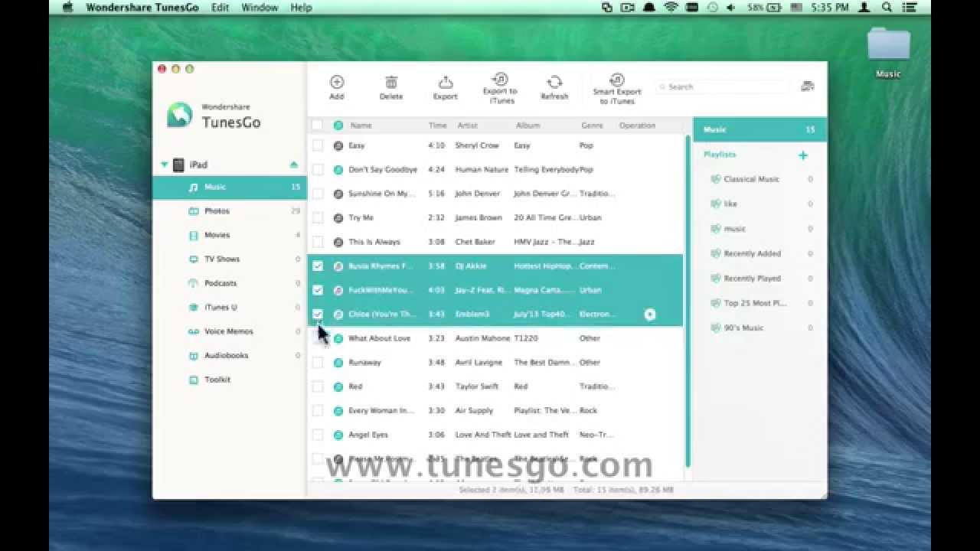The height and width of the screenshot is (551, 980).
Task: Open the Wondershare TunesGo menu
Action: (142, 8)
